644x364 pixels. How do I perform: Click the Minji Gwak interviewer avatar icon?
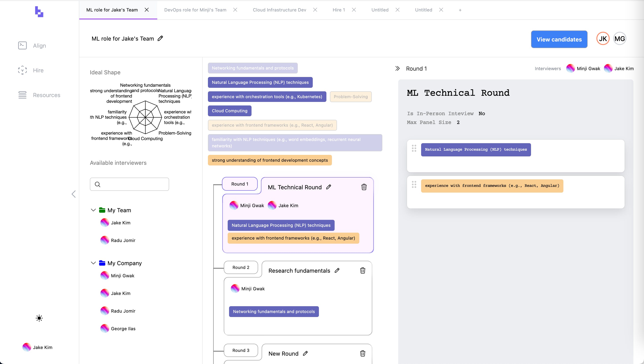(571, 69)
